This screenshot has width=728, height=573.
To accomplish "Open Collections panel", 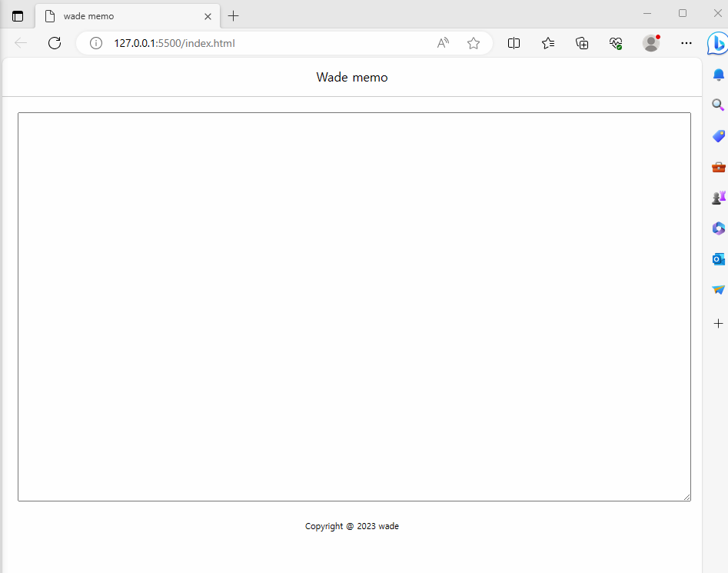I will click(x=582, y=43).
